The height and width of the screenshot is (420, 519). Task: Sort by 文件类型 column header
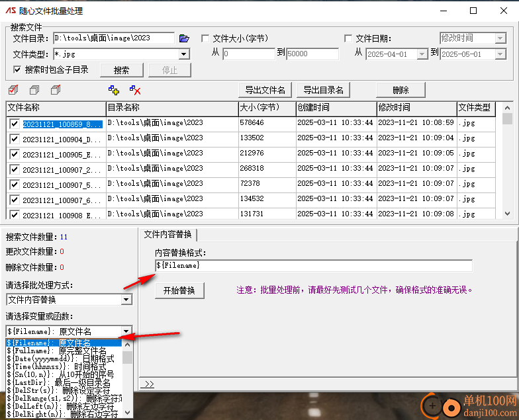(477, 108)
